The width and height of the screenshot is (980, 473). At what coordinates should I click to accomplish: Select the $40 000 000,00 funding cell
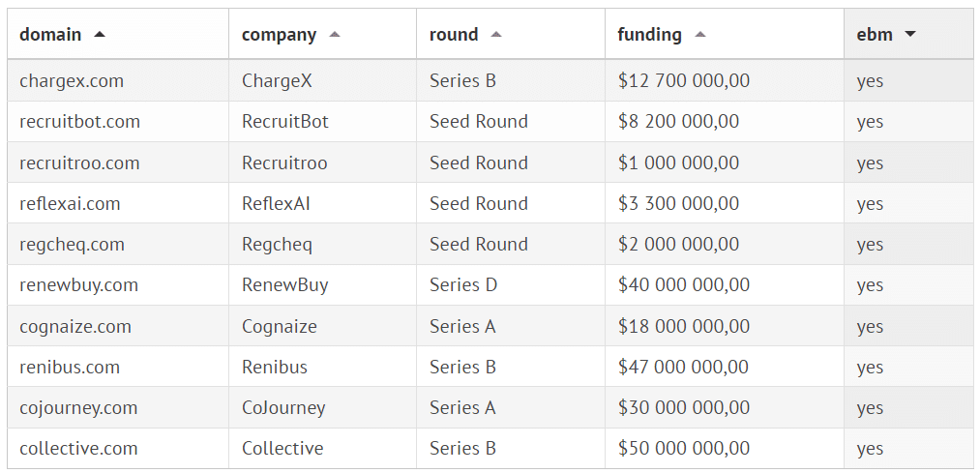[683, 285]
